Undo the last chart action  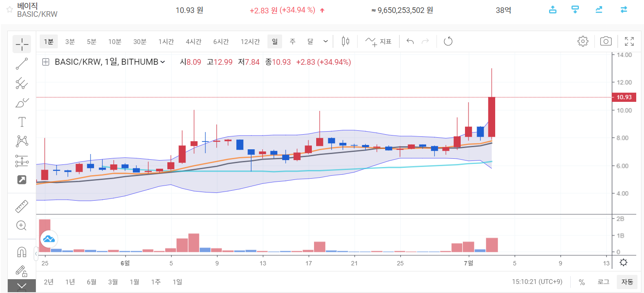pos(410,41)
